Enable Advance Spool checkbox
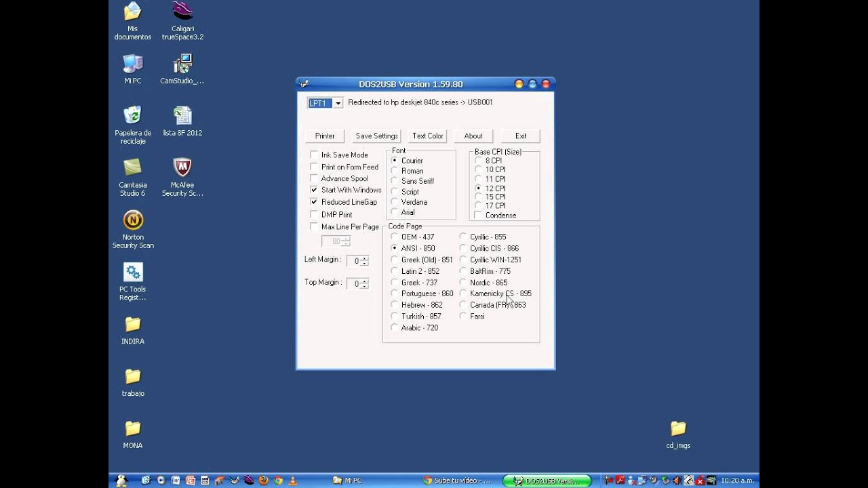Viewport: 868px width, 488px height. [x=314, y=178]
